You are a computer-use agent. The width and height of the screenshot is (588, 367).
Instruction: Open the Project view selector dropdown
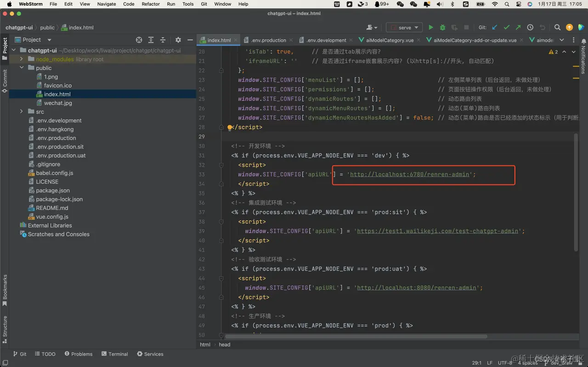33,40
